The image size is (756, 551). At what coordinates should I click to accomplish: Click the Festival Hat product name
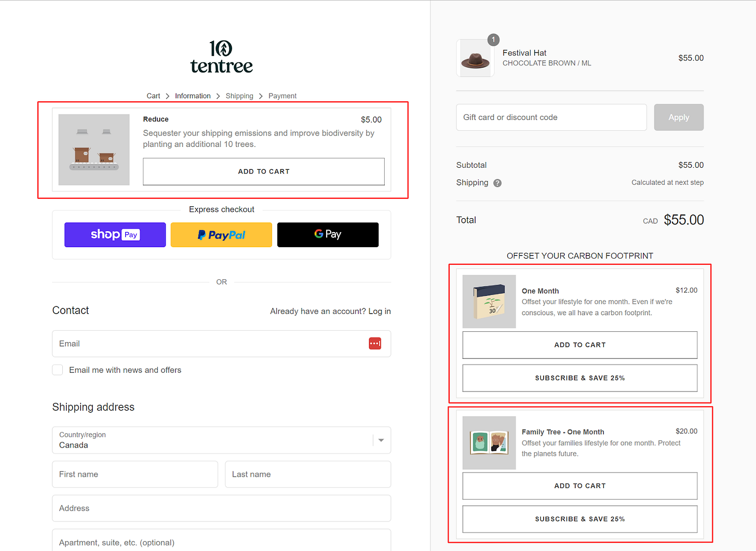point(524,53)
